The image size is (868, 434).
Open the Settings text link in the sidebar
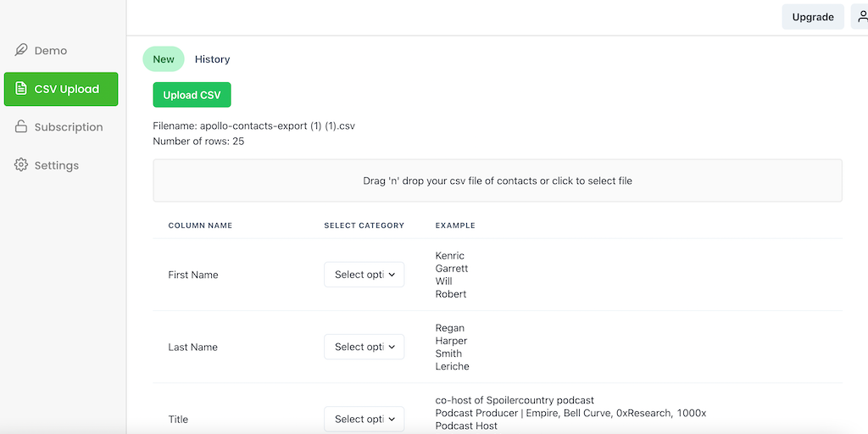[57, 165]
